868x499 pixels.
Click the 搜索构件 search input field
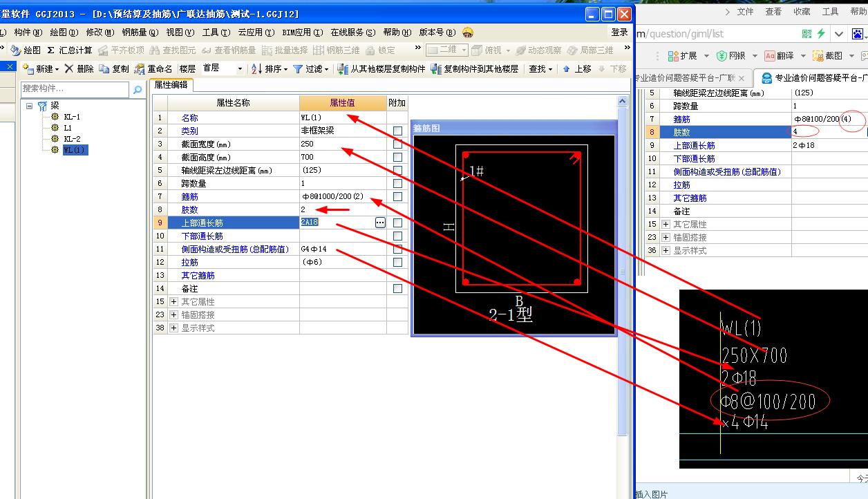click(x=75, y=89)
